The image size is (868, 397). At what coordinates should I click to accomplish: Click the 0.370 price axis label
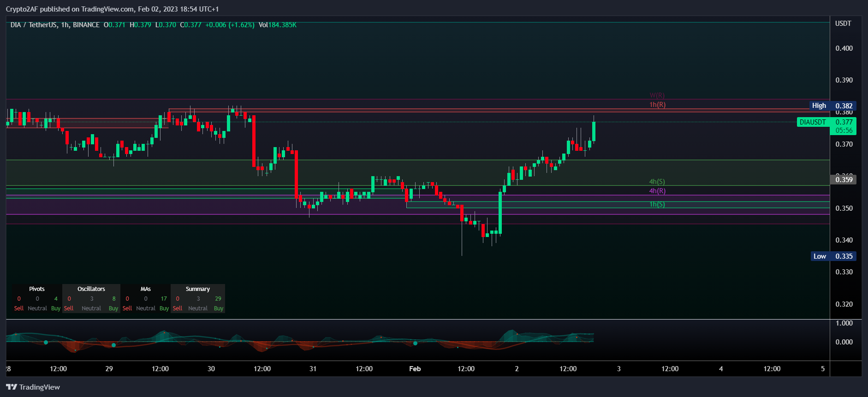tap(844, 144)
